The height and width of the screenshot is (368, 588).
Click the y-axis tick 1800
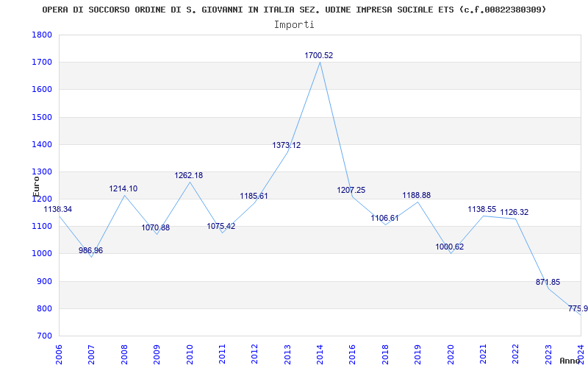tap(42, 35)
